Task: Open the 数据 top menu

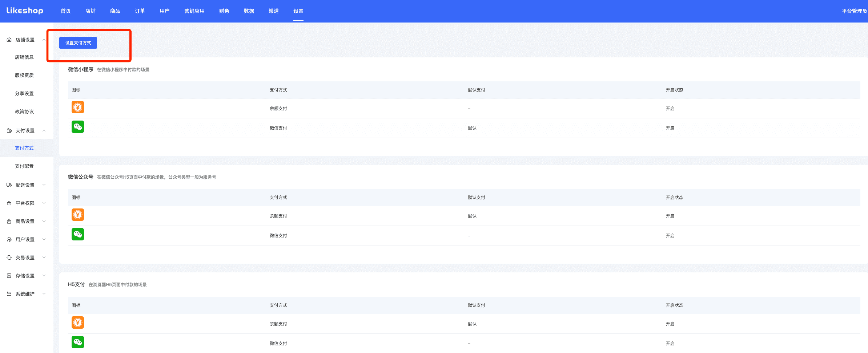Action: 249,11
